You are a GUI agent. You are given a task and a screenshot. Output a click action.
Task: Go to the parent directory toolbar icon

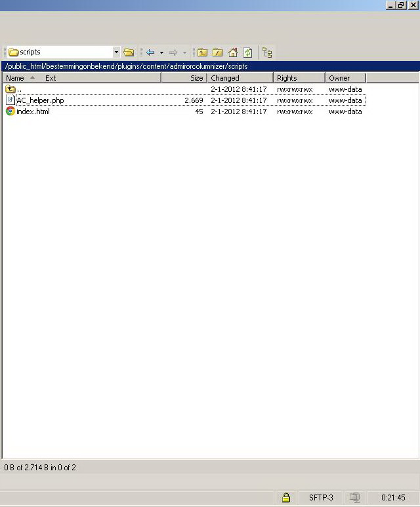[x=202, y=52]
